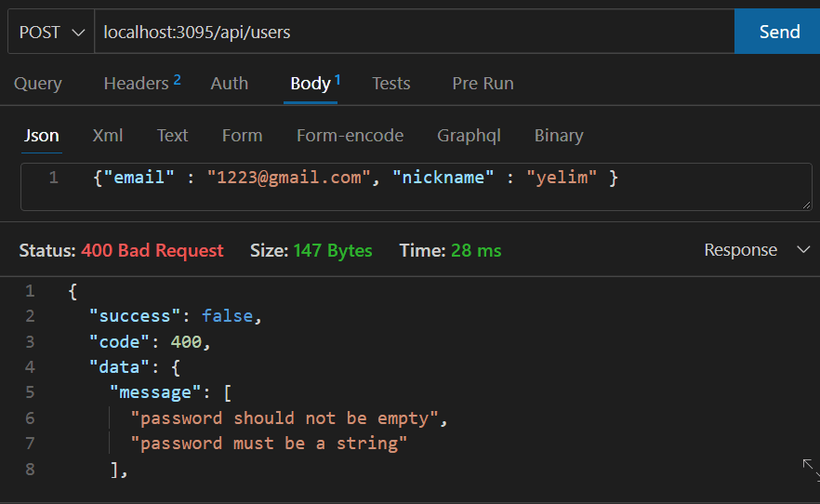Image resolution: width=820 pixels, height=504 pixels.
Task: Select the Graphql body type
Action: (469, 136)
